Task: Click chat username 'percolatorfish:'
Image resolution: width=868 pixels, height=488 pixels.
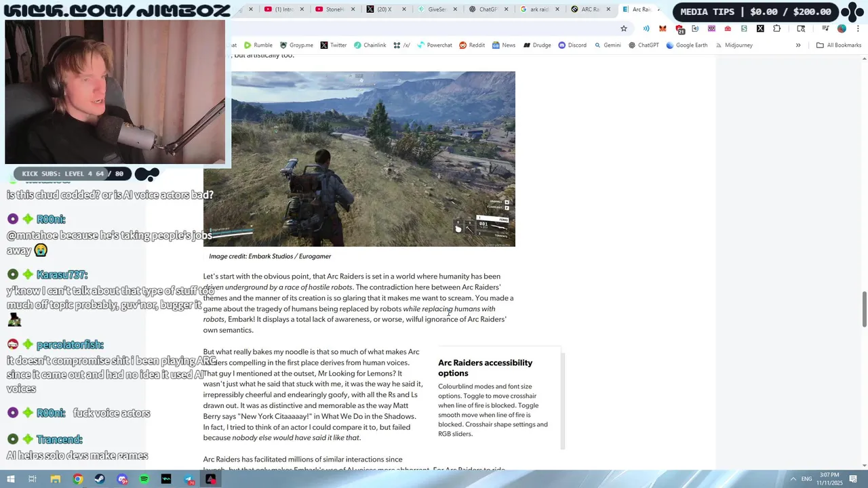Action: pos(70,345)
